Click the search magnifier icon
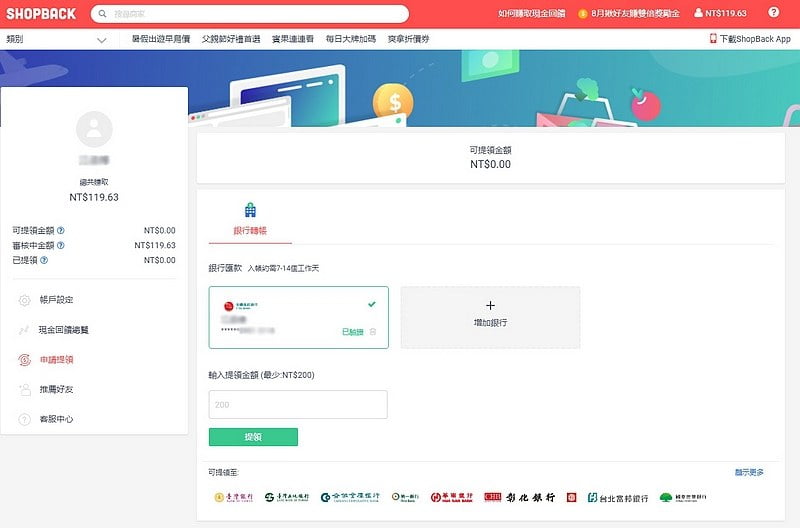800x528 pixels. click(103, 14)
